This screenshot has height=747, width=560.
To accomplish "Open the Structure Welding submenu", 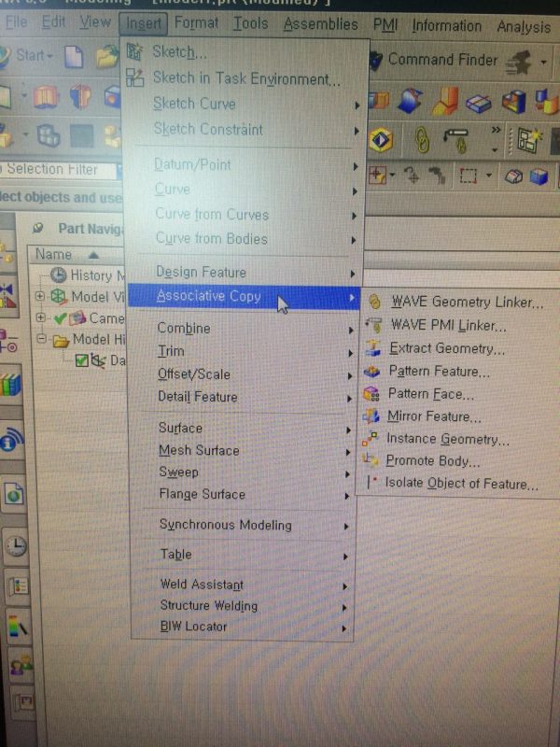I will [242, 605].
